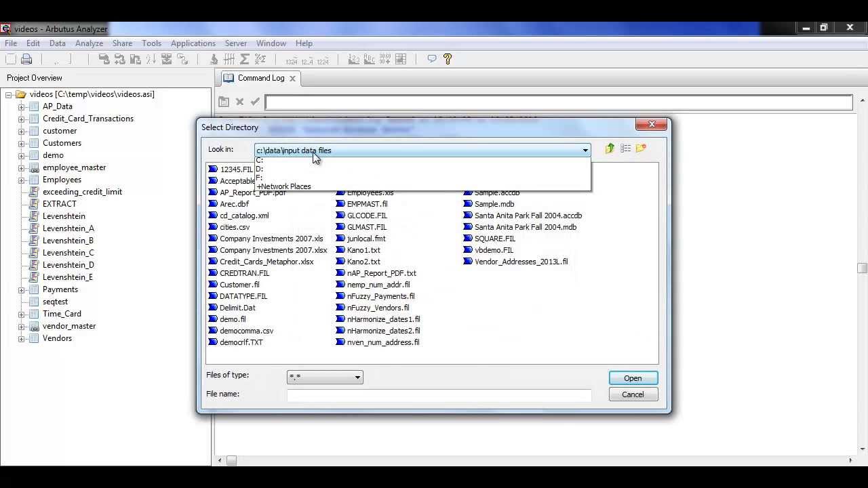Click the speech bubble toolbar icon
The width and height of the screenshot is (868, 488).
click(431, 59)
